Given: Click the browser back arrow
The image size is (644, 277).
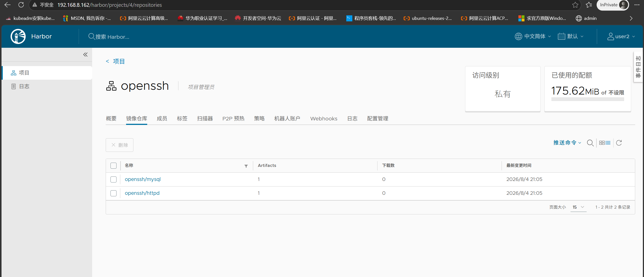Looking at the screenshot, I should click(x=8, y=5).
